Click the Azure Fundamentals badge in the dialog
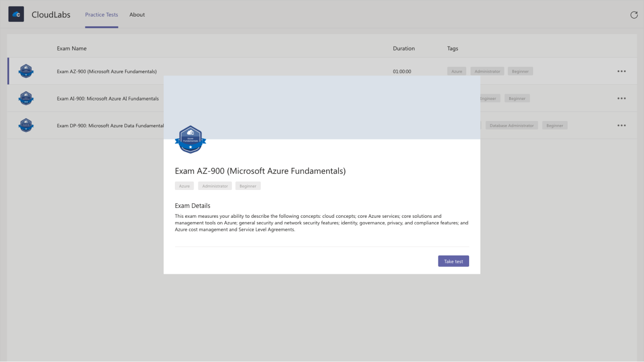The image size is (644, 362). [190, 140]
